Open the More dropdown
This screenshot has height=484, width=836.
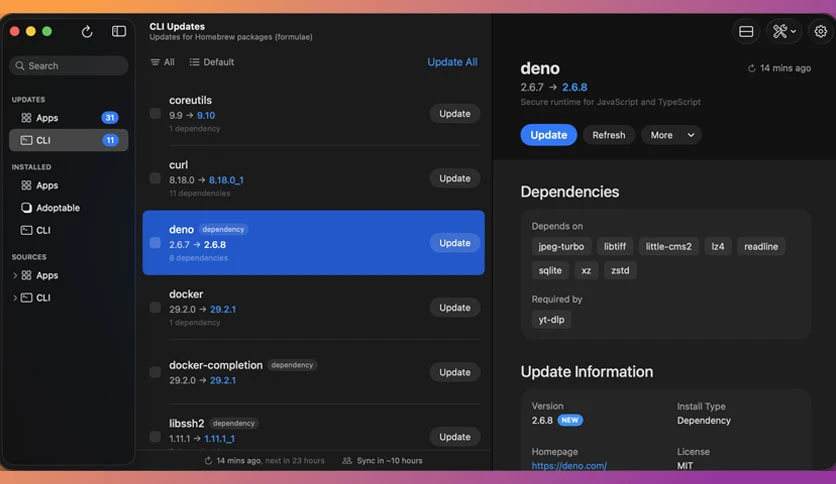coord(671,135)
